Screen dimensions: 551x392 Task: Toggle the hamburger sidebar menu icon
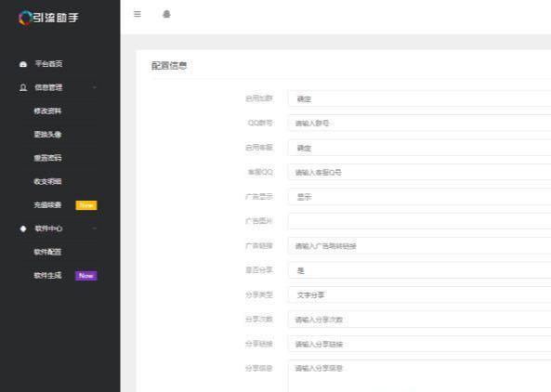coord(138,14)
